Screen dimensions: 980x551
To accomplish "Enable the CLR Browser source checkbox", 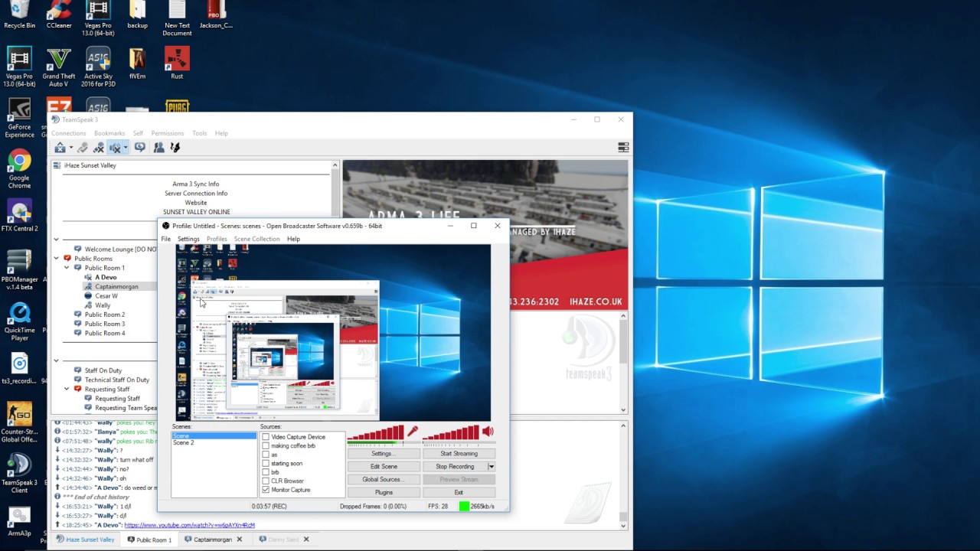I will [266, 481].
